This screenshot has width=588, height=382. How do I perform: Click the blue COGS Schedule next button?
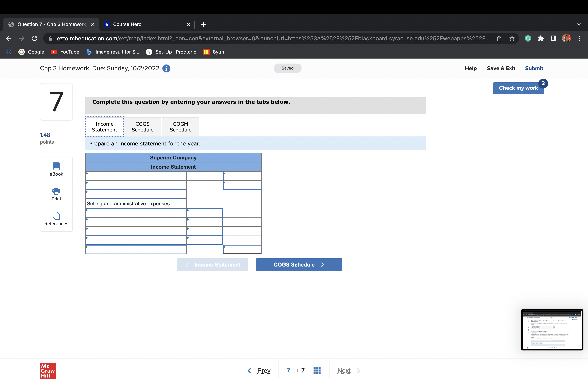299,265
